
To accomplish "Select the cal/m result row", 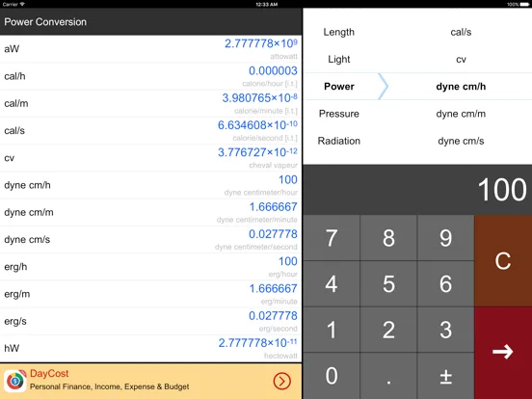I will pyautogui.click(x=150, y=103).
